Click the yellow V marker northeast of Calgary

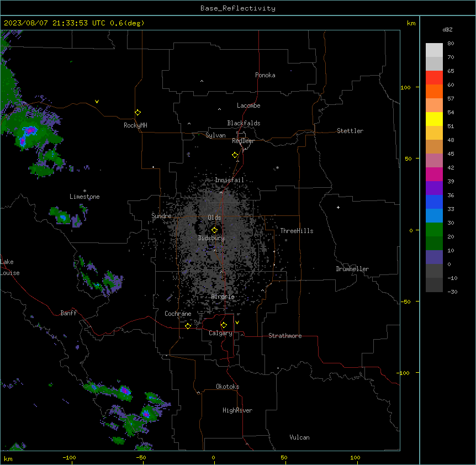coord(237,323)
